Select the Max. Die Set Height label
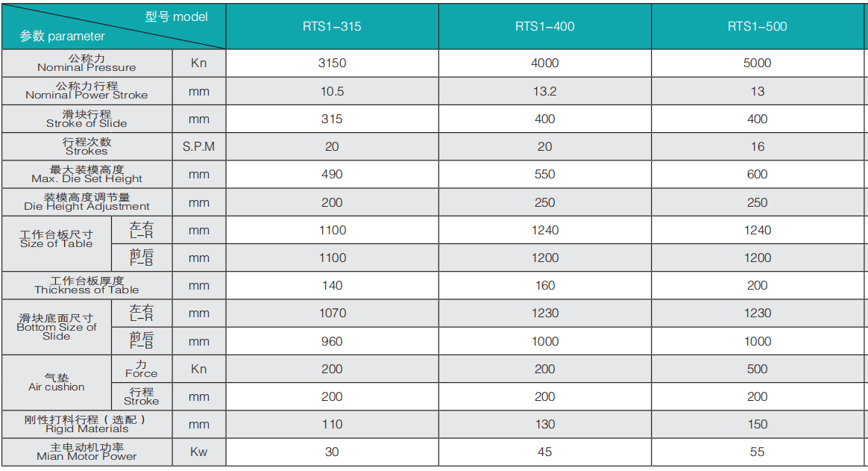This screenshot has height=471, width=868. [x=87, y=174]
